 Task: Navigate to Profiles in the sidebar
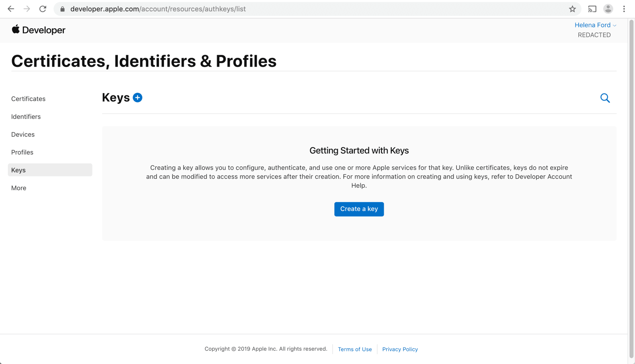[22, 152]
